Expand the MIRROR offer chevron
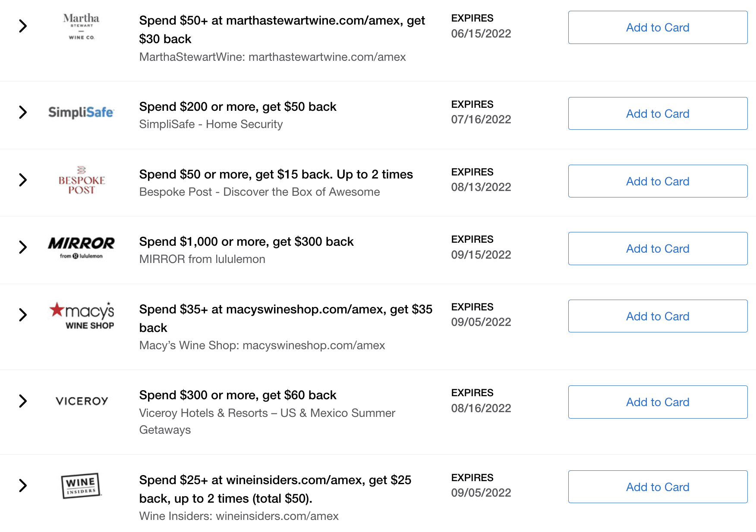Viewport: 756px width, 532px height. [23, 247]
